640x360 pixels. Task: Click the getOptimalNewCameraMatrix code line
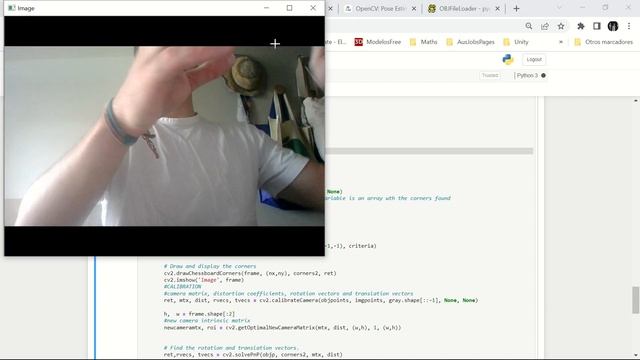[282, 327]
